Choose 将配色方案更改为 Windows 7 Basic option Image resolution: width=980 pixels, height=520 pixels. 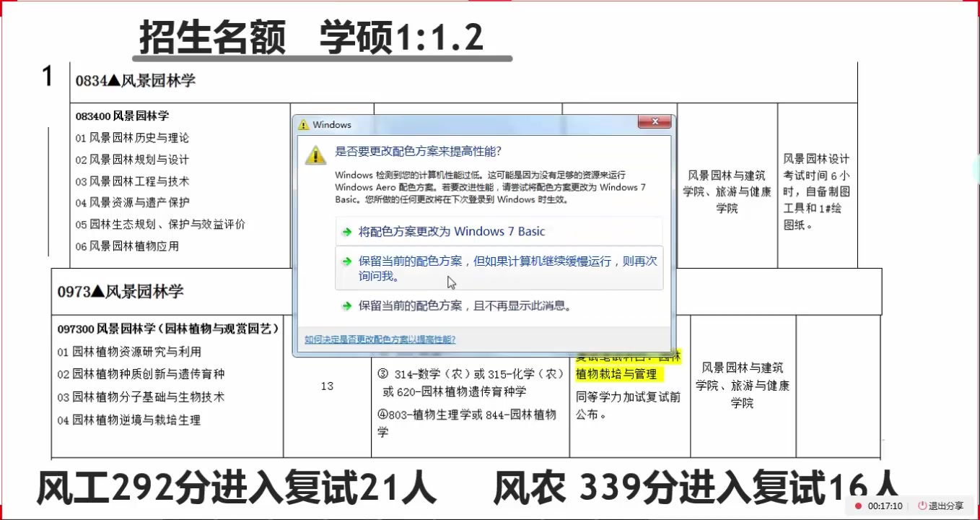[499, 231]
